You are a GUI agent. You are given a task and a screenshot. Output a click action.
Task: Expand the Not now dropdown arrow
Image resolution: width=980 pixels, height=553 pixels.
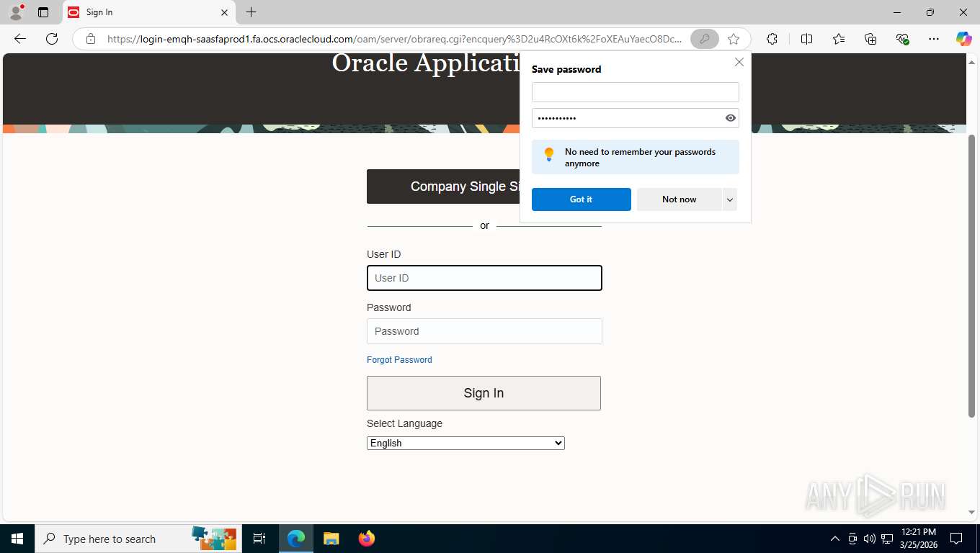(x=730, y=199)
